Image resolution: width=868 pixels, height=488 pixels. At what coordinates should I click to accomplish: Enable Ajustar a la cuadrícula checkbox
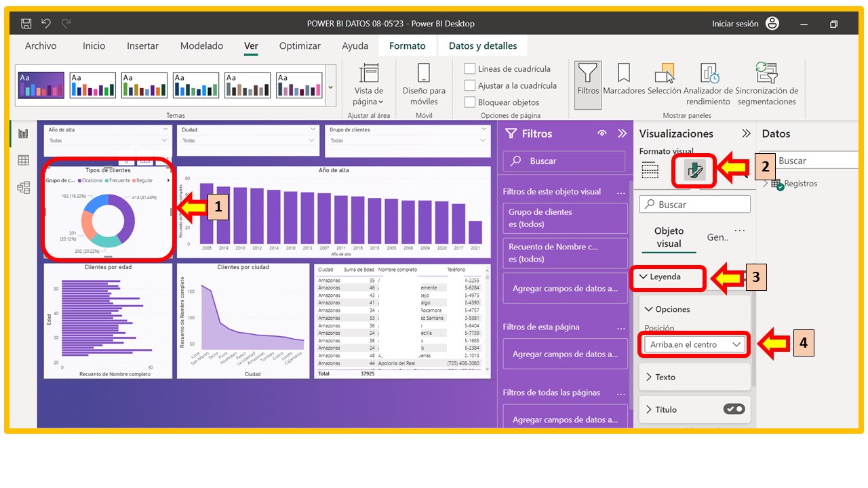[x=469, y=85]
